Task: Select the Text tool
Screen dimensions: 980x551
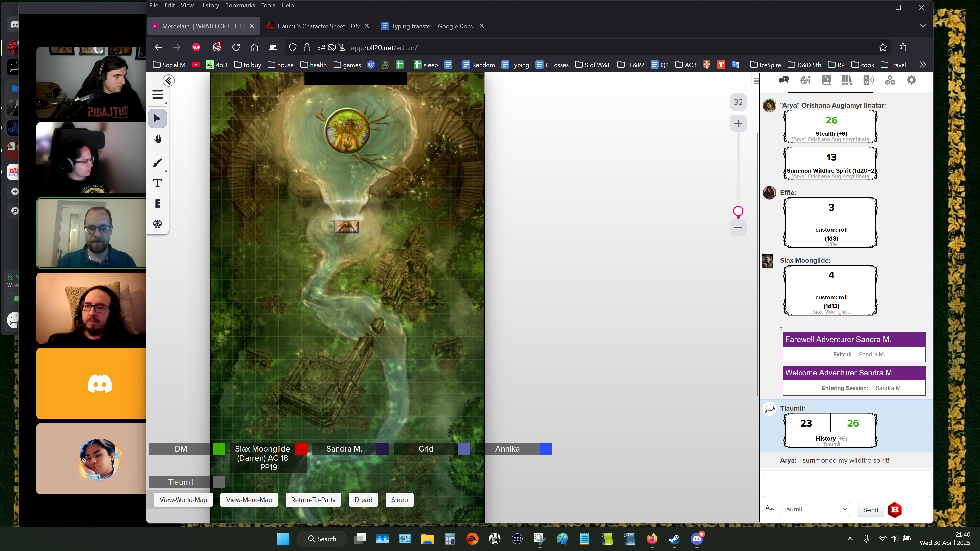Action: coord(157,183)
